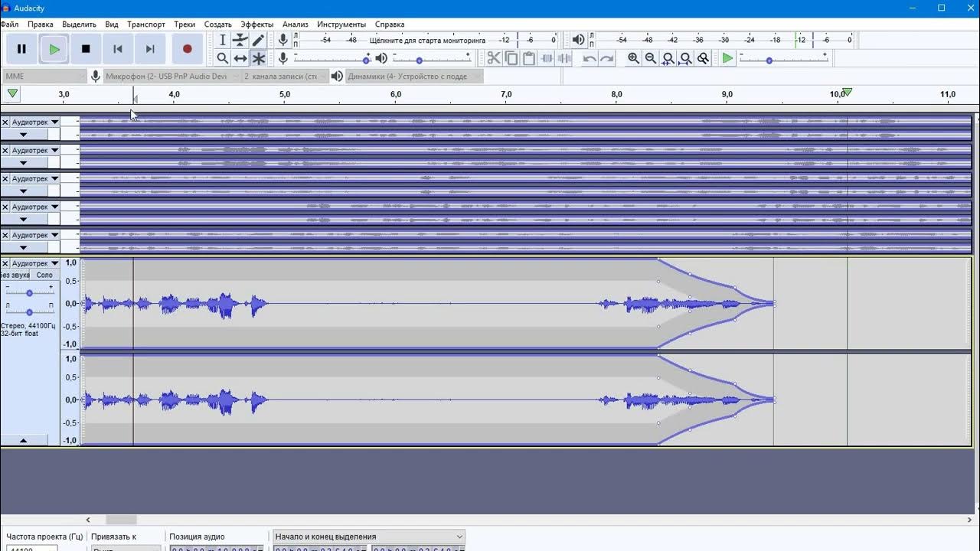The width and height of the screenshot is (980, 551).
Task: Open the Треки menu
Action: point(185,24)
